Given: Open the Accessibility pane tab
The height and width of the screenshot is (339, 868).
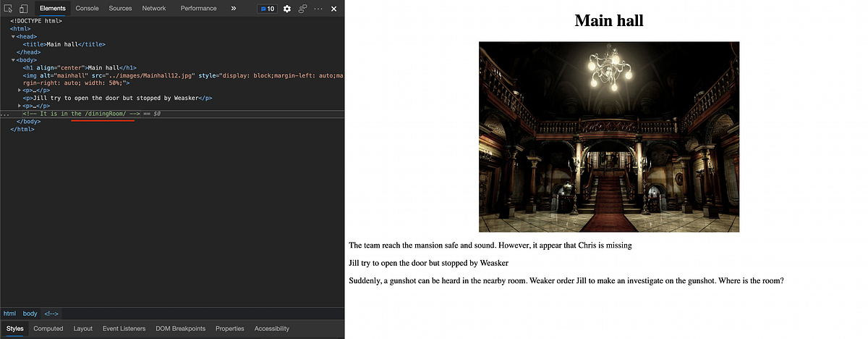Looking at the screenshot, I should click(272, 329).
